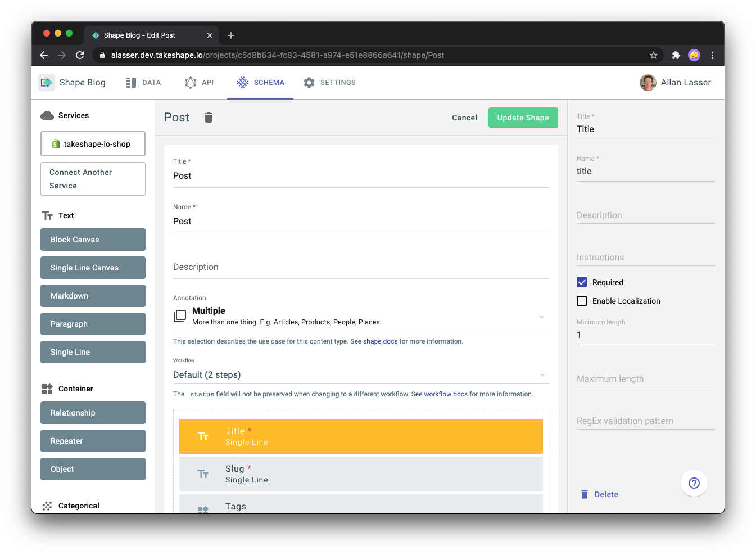Click the browser forward arrow
Viewport: 756px width, 555px height.
62,55
